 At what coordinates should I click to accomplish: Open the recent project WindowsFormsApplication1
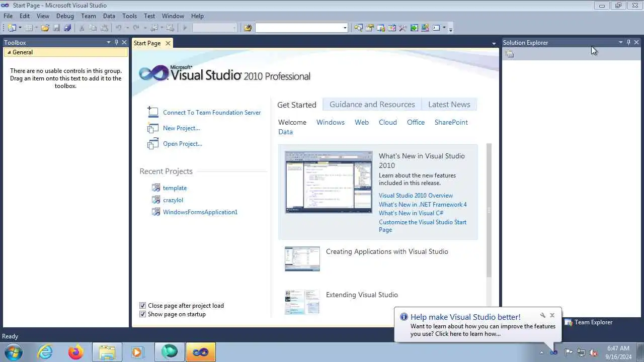200,212
